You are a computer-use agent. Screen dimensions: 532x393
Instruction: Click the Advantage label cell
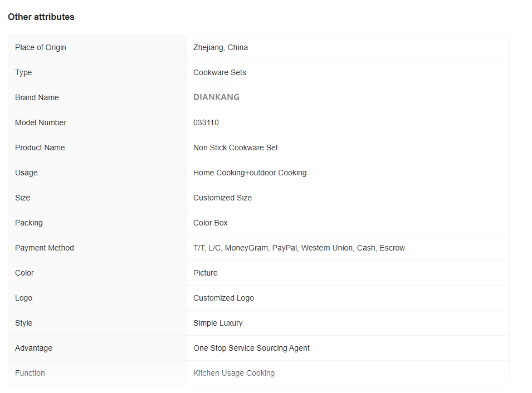click(x=97, y=348)
